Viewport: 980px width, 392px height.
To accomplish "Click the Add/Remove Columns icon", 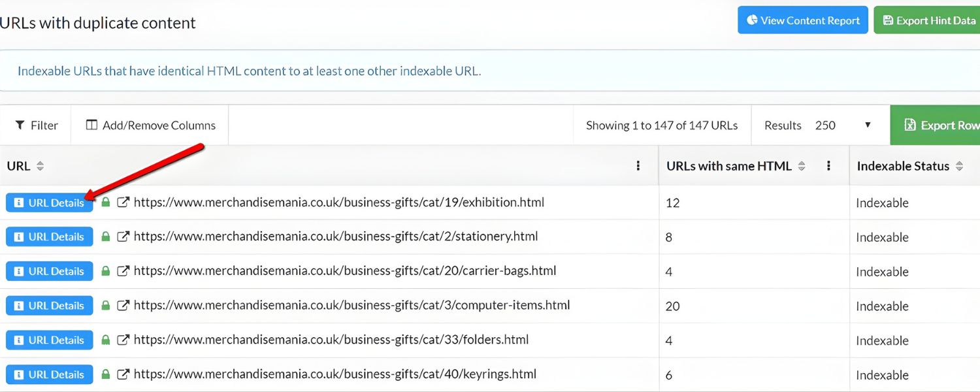I will coord(92,125).
